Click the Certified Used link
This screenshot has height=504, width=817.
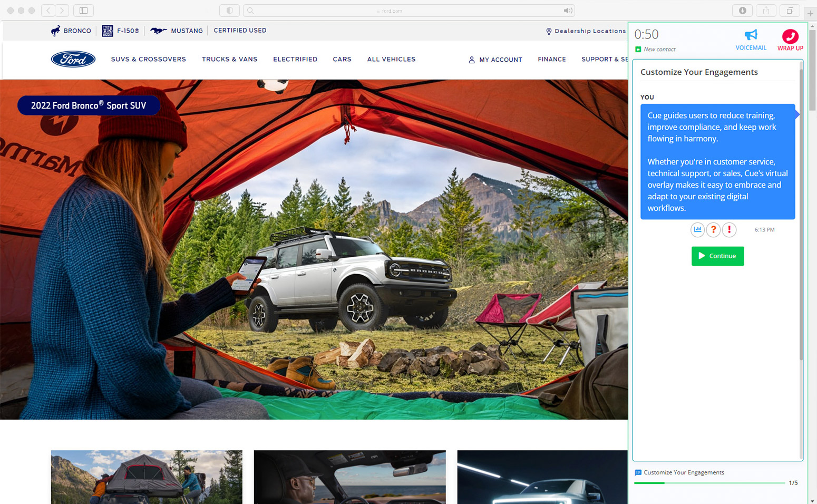[x=240, y=31]
